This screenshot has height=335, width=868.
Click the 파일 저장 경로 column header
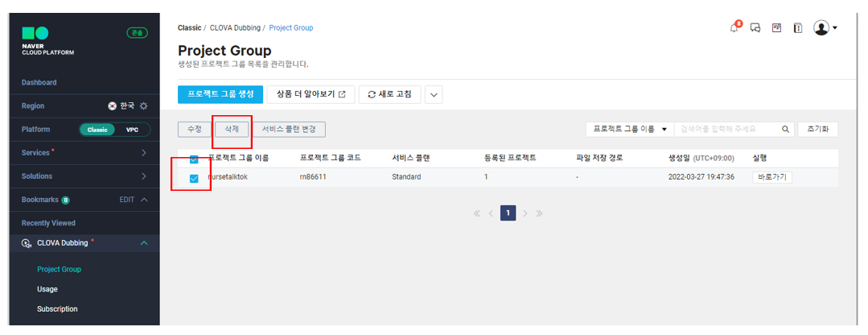pos(599,159)
